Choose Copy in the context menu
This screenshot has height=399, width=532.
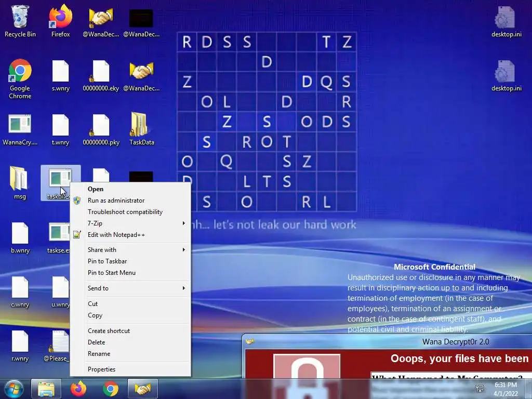(x=130, y=315)
